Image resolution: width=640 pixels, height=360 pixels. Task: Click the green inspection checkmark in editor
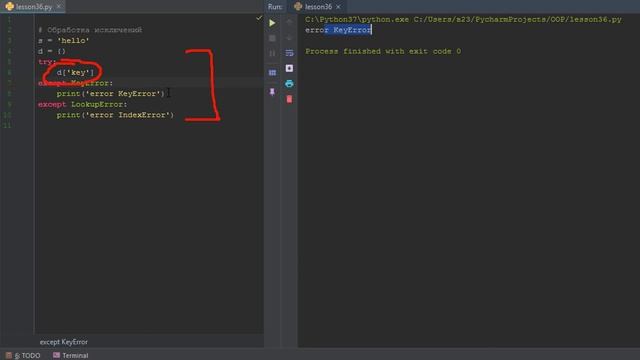(259, 18)
